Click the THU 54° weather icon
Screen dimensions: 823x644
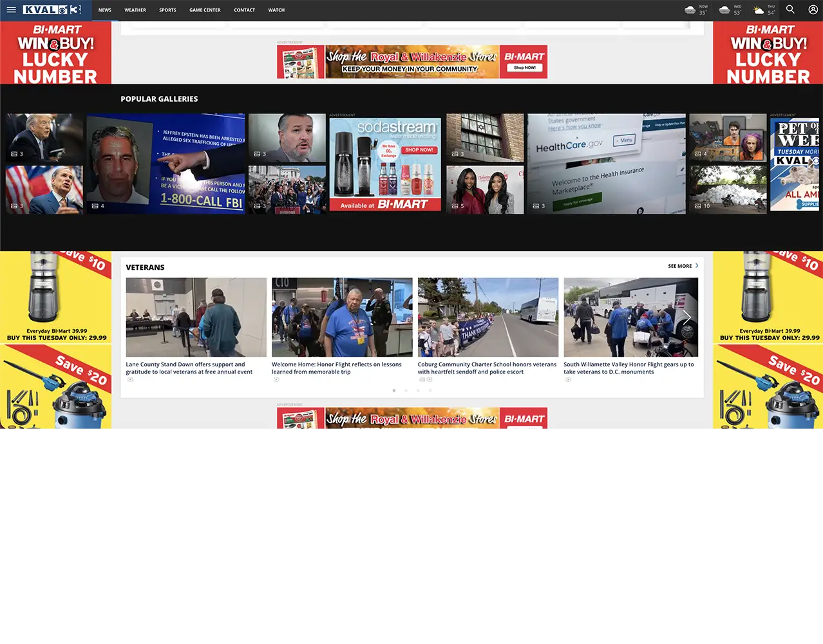759,10
